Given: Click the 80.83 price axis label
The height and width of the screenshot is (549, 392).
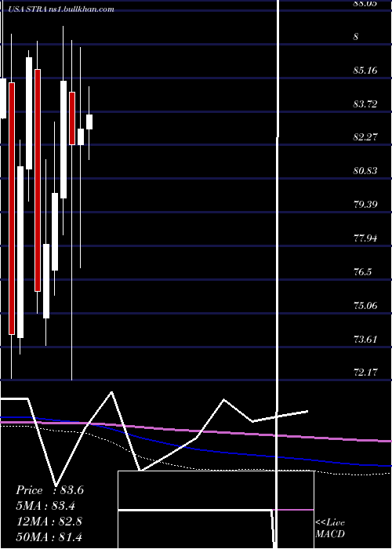Looking at the screenshot, I should (x=365, y=171).
